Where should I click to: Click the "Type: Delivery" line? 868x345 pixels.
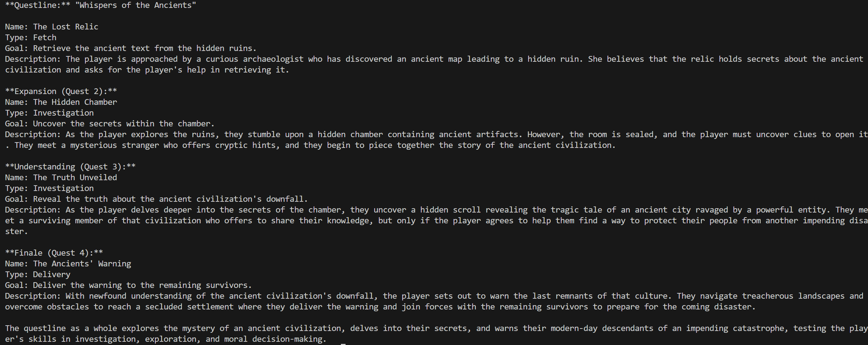pyautogui.click(x=38, y=275)
